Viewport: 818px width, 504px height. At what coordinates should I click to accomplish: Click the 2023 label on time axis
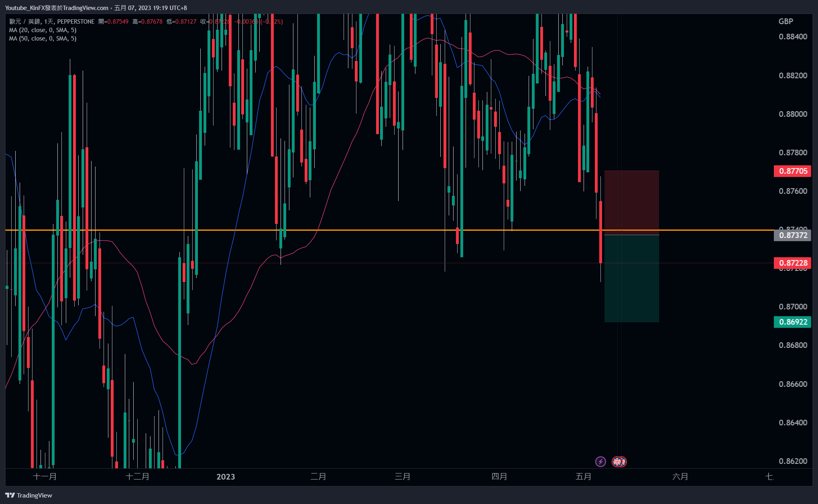226,477
